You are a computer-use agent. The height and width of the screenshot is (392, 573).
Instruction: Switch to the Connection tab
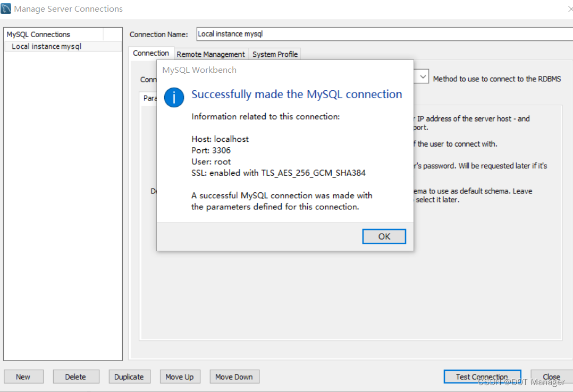(x=151, y=53)
